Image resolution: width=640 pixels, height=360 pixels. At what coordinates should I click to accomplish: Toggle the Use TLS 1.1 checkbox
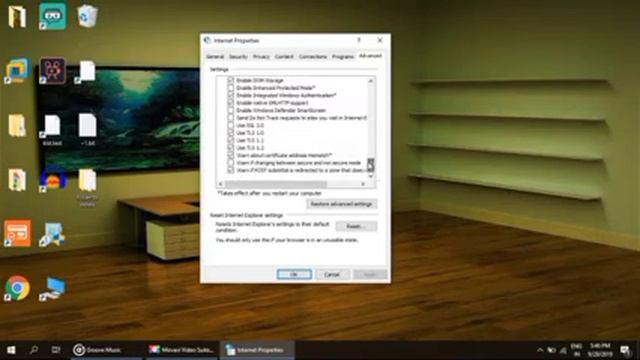pyautogui.click(x=231, y=140)
